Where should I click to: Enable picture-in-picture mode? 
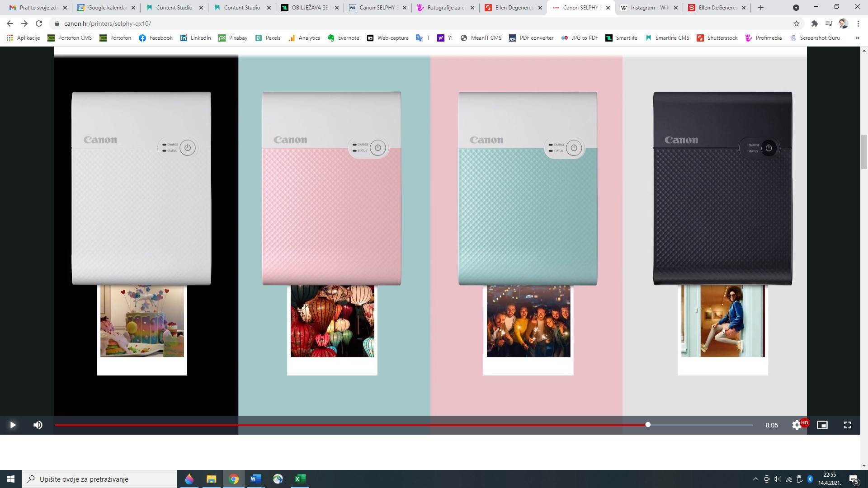pos(822,425)
